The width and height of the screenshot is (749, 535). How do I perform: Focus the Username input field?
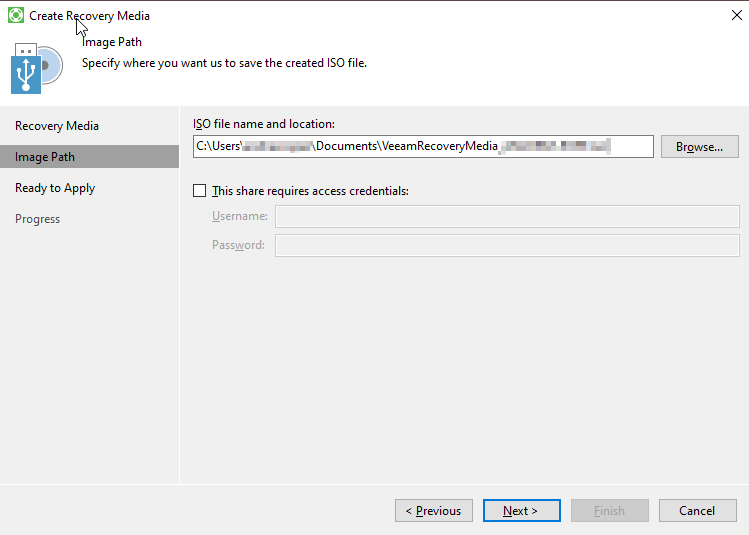pyautogui.click(x=507, y=216)
